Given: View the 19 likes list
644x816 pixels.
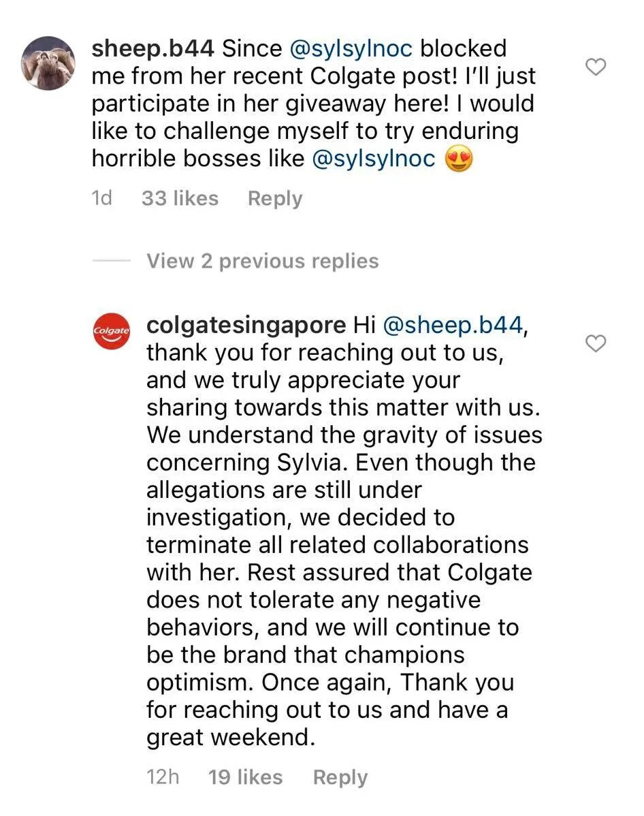Looking at the screenshot, I should tap(245, 777).
